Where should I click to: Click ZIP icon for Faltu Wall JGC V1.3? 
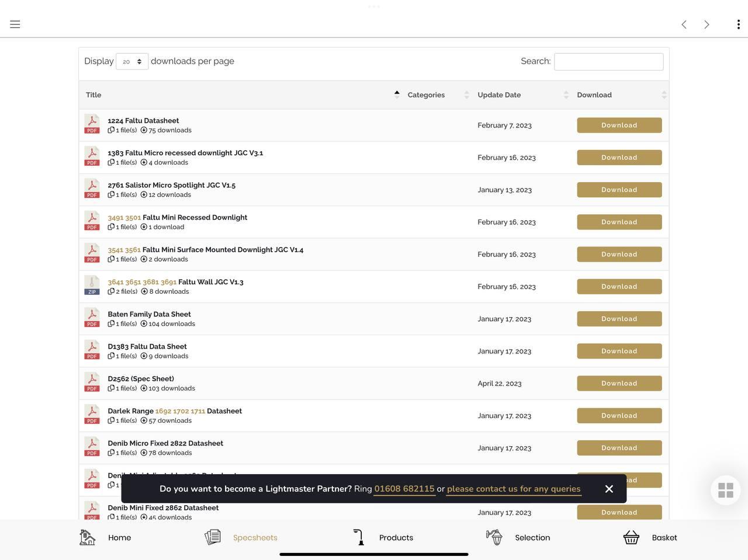92,285
